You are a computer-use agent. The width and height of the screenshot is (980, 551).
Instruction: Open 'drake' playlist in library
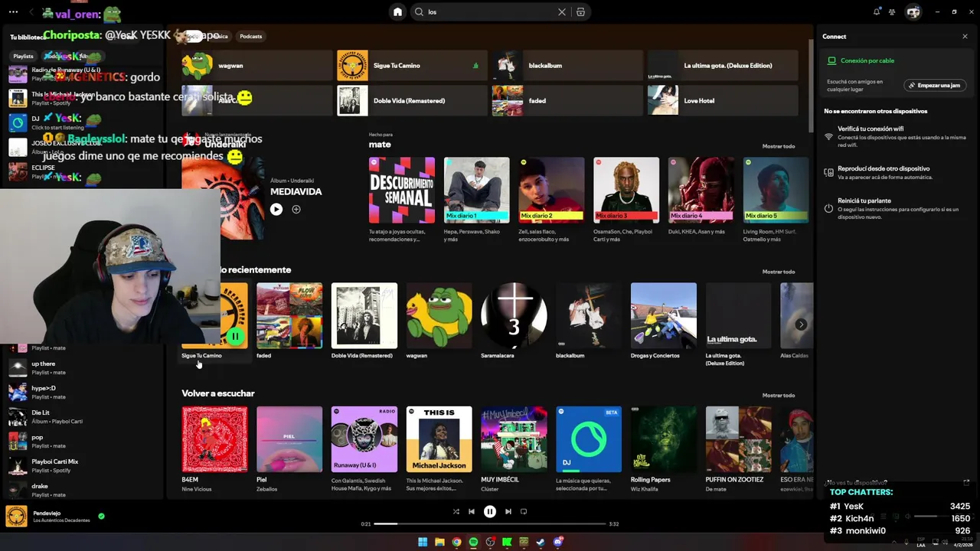(83, 491)
